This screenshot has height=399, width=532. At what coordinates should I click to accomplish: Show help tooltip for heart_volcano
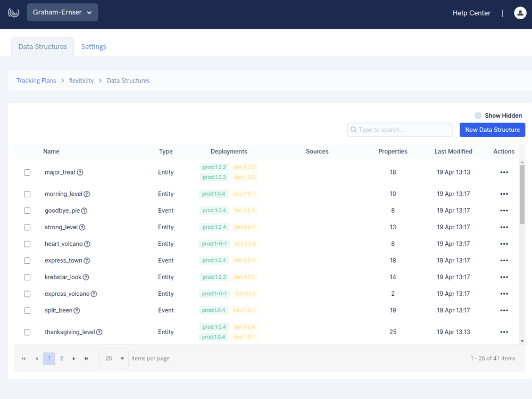87,244
